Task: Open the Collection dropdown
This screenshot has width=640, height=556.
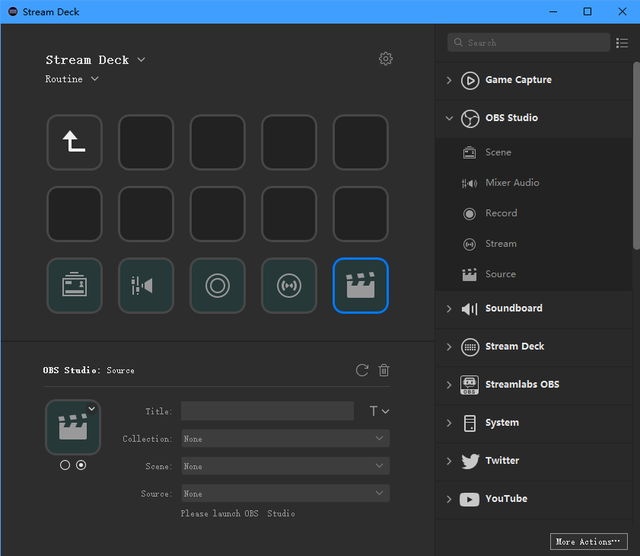Action: point(285,438)
